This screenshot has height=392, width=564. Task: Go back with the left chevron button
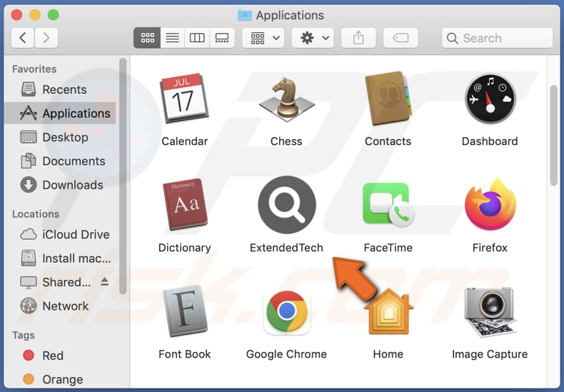pos(23,38)
